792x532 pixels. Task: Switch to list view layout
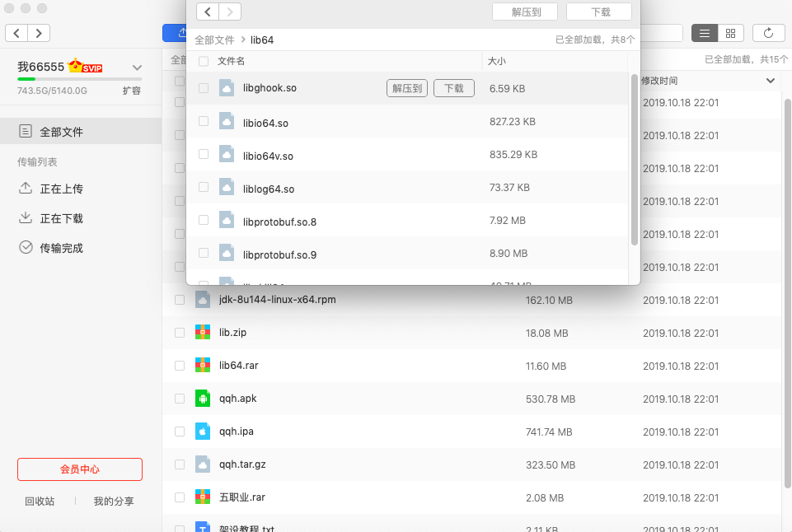click(x=704, y=33)
